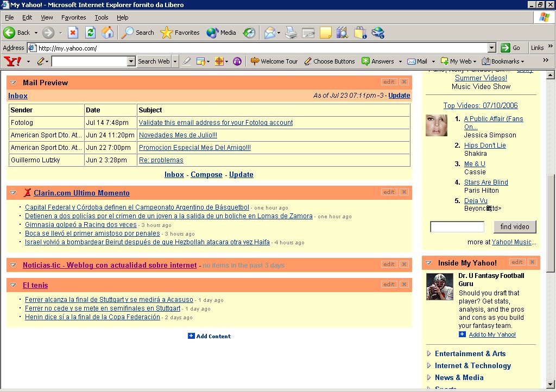Close the El tenis module
The image size is (556, 392).
point(403,284)
